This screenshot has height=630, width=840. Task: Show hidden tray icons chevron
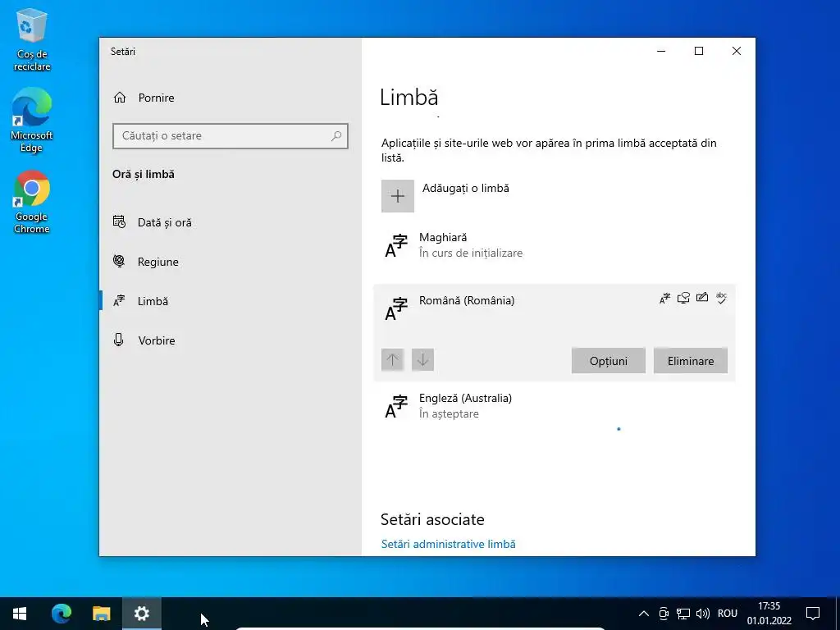tap(644, 614)
